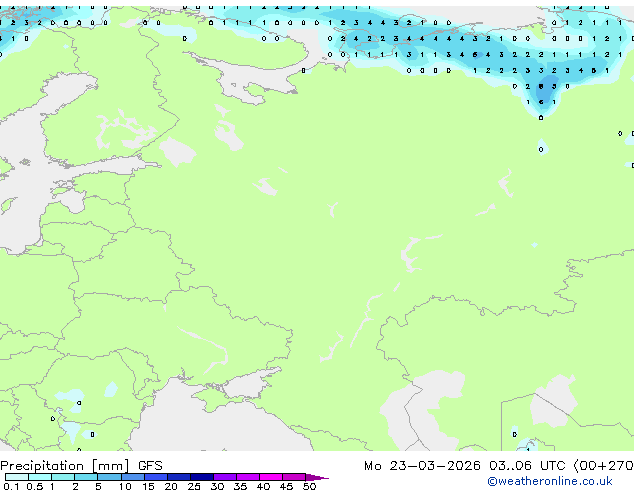Click the "[mm]" unit label
This screenshot has height=490, width=634.
click(x=111, y=466)
